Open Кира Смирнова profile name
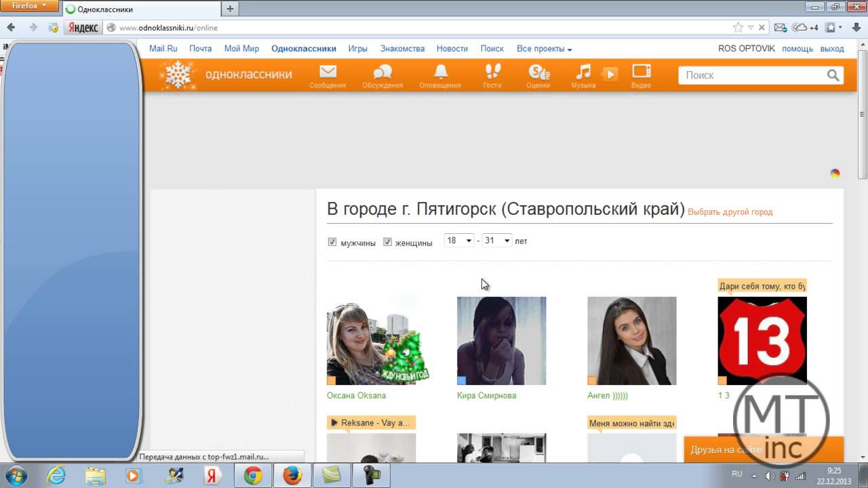The height and width of the screenshot is (488, 868). (x=487, y=396)
